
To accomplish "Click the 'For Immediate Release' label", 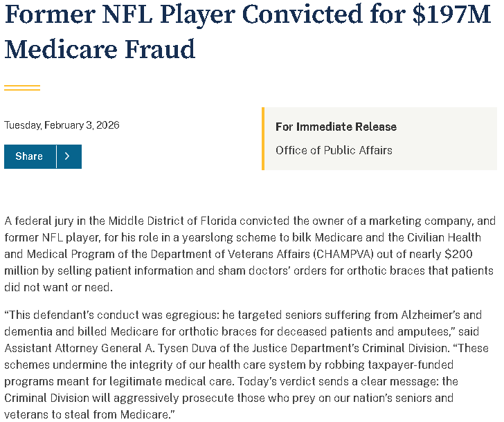I will (x=336, y=127).
